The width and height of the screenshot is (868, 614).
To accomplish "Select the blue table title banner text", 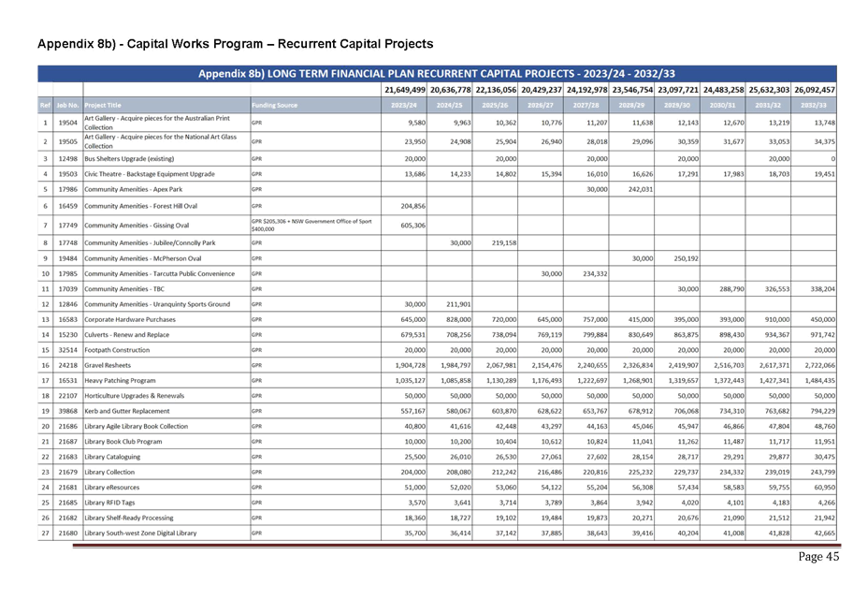I will point(437,74).
